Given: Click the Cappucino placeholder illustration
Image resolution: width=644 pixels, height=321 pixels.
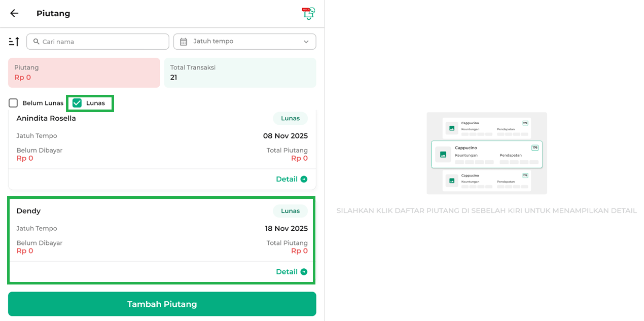Looking at the screenshot, I should (486, 153).
